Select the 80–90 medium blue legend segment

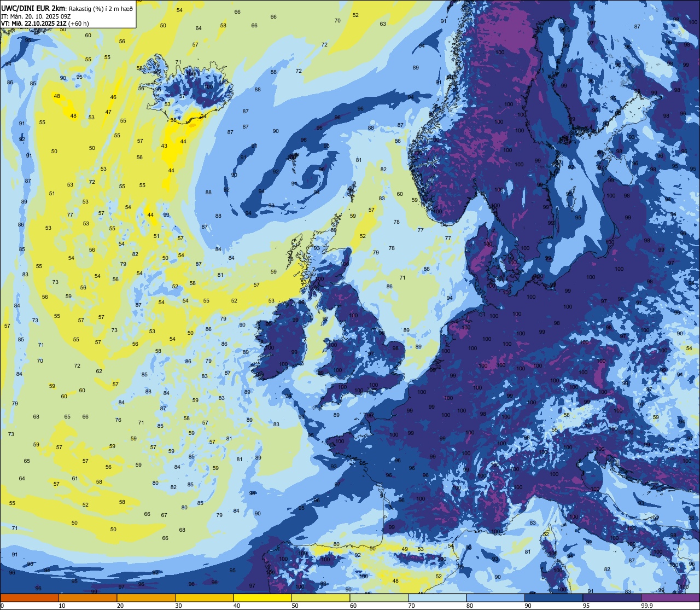point(495,597)
